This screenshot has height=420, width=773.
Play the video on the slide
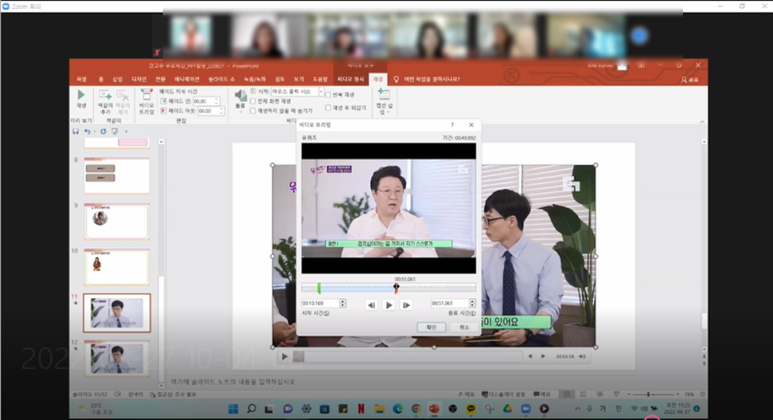tap(284, 356)
